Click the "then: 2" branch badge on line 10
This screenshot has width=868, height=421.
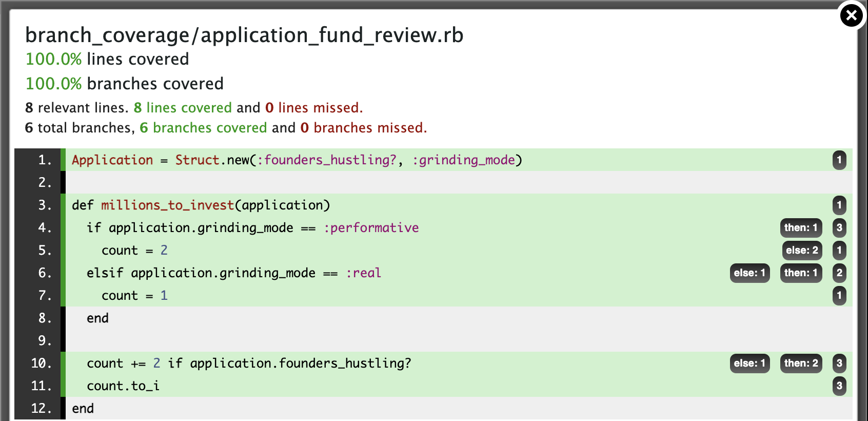coord(801,363)
